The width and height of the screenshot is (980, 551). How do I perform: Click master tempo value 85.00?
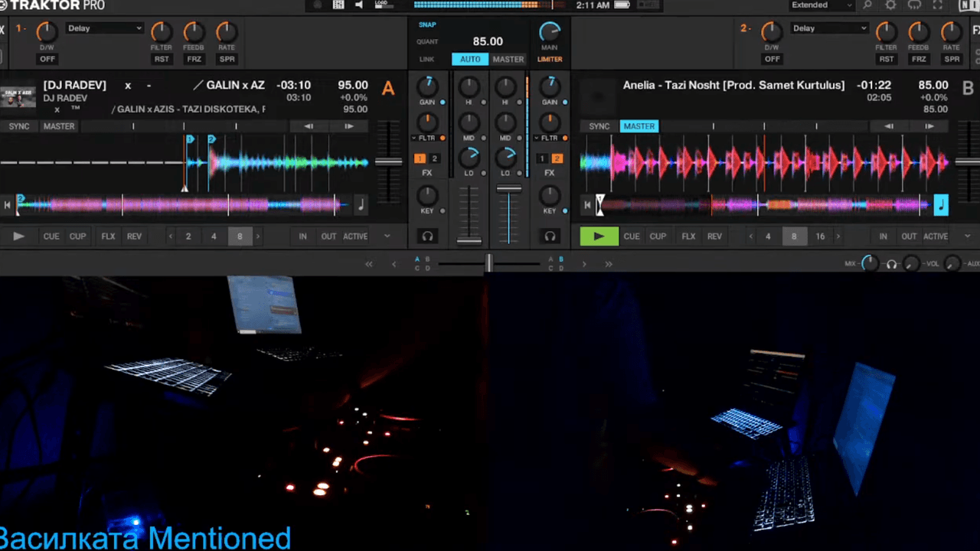coord(488,41)
